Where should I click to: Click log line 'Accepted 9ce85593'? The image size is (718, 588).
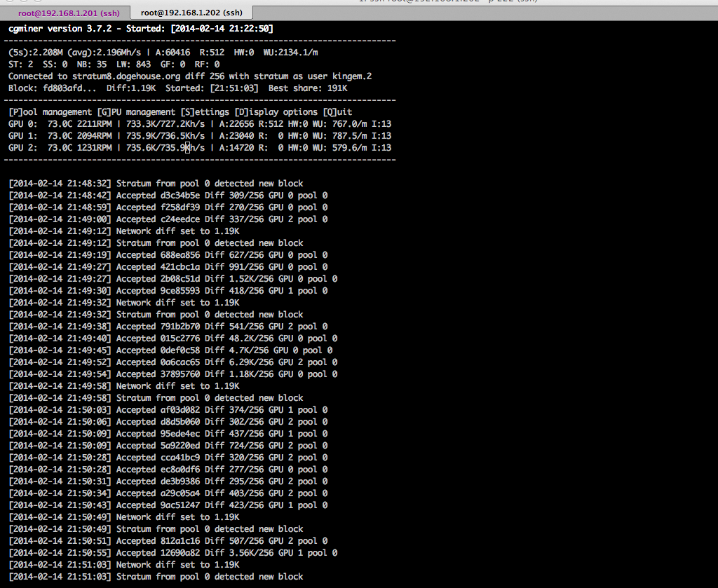[x=168, y=291]
